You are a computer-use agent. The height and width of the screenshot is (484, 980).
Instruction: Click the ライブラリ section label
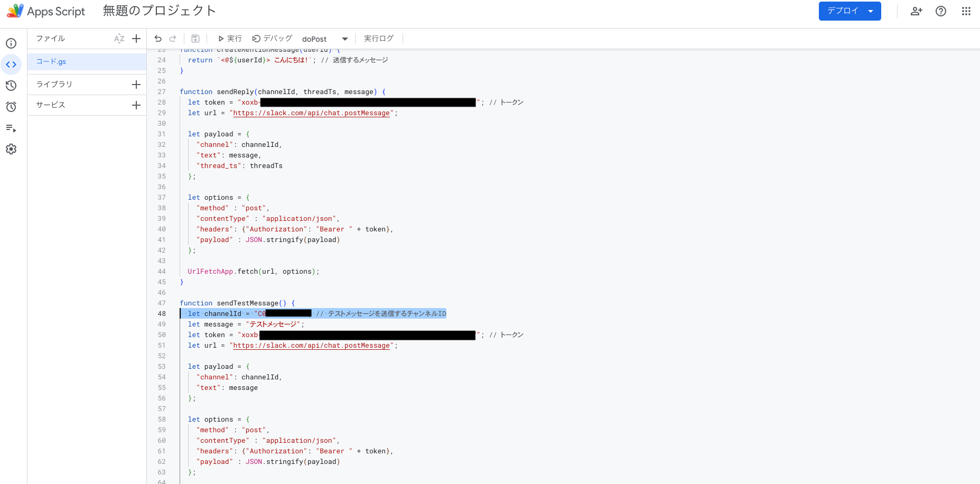click(54, 85)
